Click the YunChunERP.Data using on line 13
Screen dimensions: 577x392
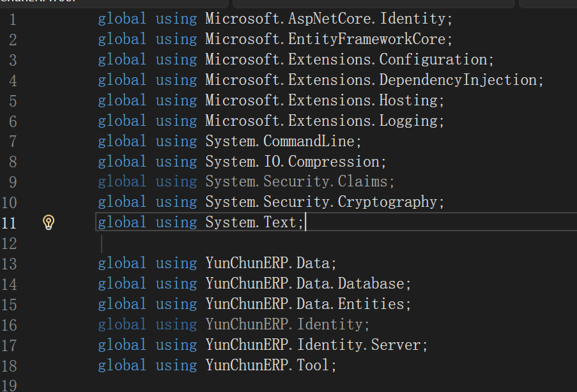point(270,264)
